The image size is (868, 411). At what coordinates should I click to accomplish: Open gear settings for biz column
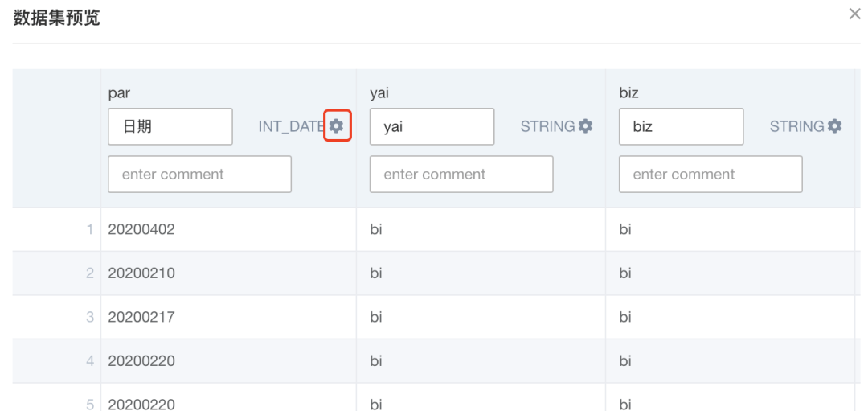835,126
